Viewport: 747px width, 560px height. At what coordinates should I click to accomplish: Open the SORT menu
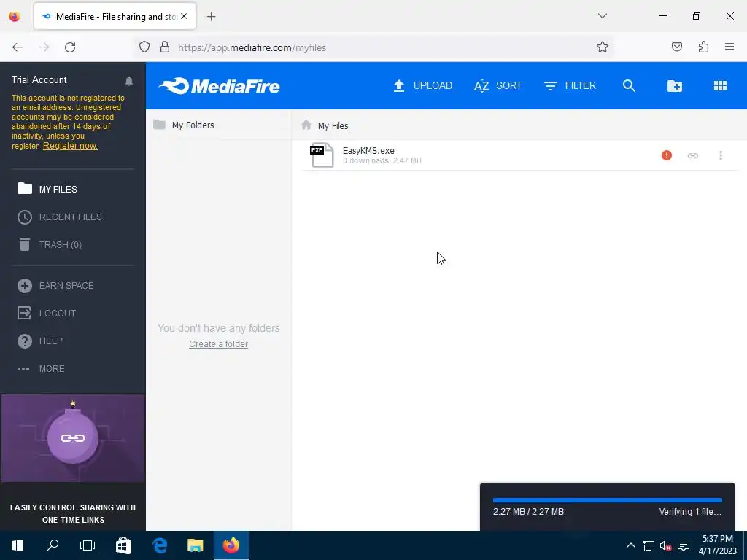[498, 86]
